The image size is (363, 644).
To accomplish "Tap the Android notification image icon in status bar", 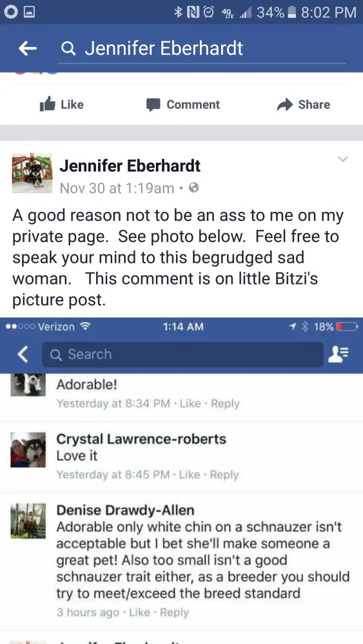I will click(x=29, y=12).
